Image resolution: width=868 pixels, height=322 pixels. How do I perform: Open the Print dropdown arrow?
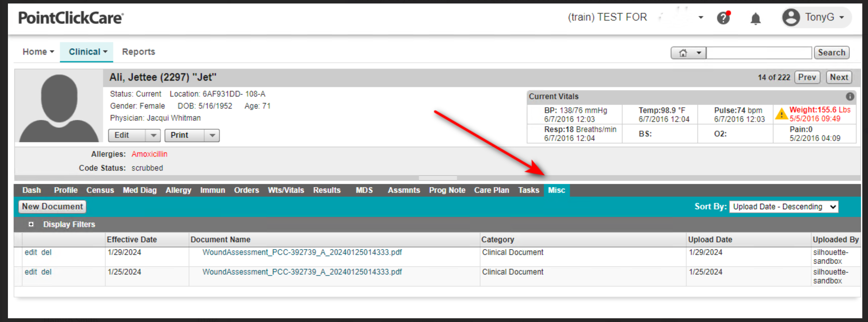(212, 135)
